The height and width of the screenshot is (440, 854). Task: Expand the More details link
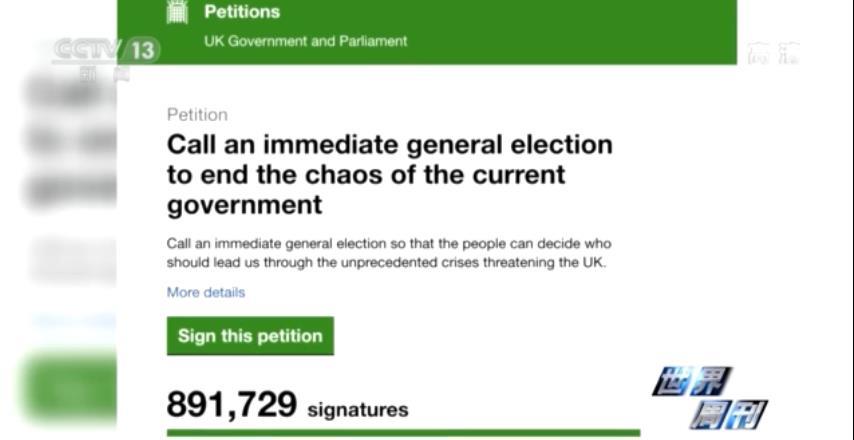205,292
